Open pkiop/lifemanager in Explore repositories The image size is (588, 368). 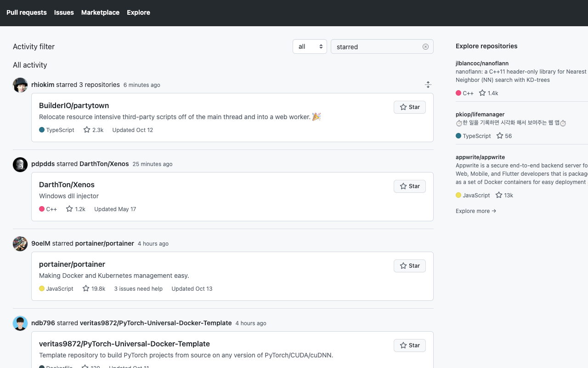point(480,114)
